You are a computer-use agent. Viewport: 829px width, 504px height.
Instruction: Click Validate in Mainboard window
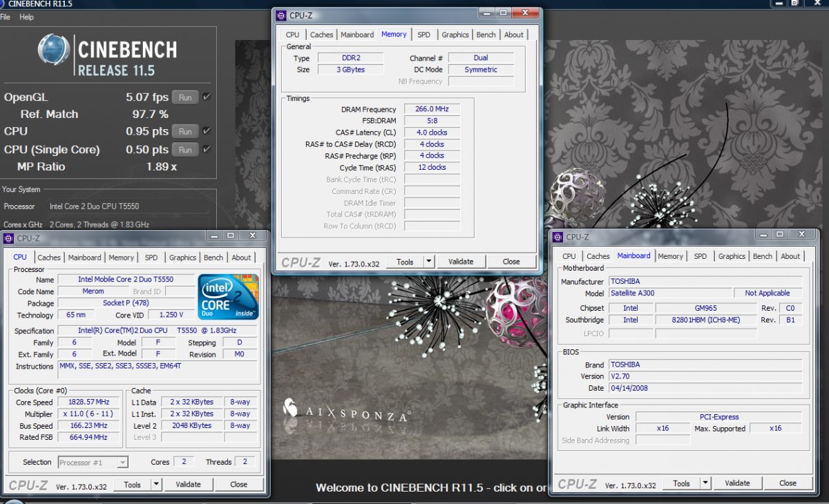(737, 483)
